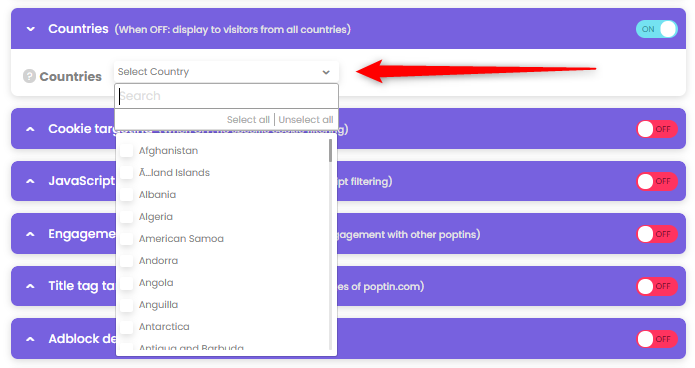Enable the Adblock detection toggle
This screenshot has width=695, height=368.
tap(656, 339)
